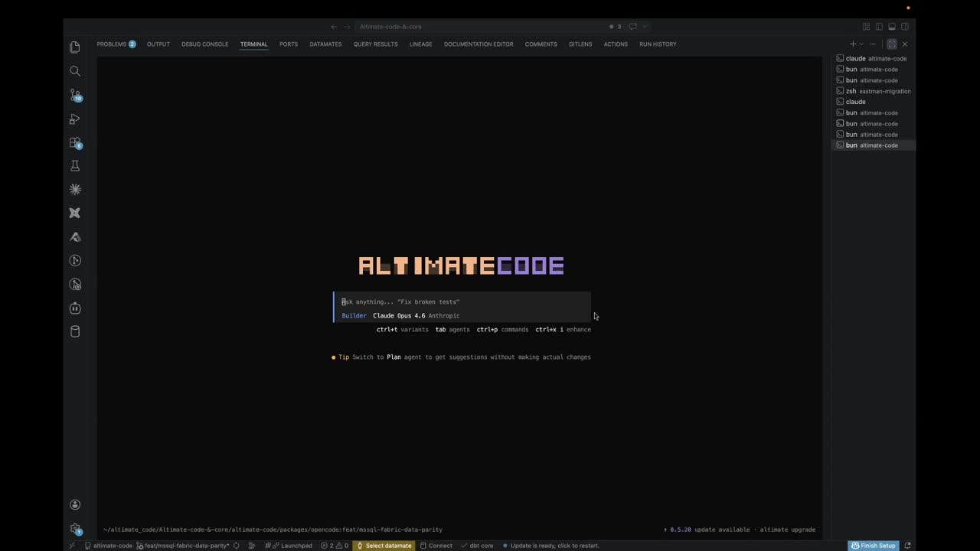
Task: Switch to the Problems tab
Action: pyautogui.click(x=116, y=44)
